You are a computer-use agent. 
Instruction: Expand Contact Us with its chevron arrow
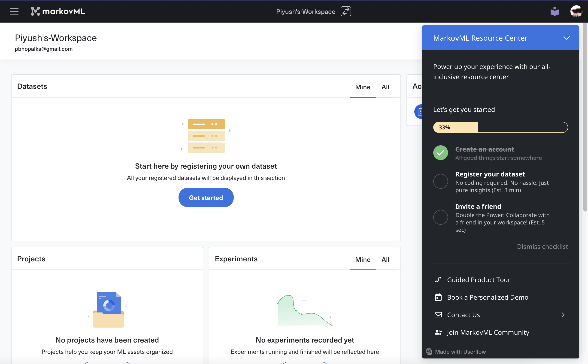563,315
